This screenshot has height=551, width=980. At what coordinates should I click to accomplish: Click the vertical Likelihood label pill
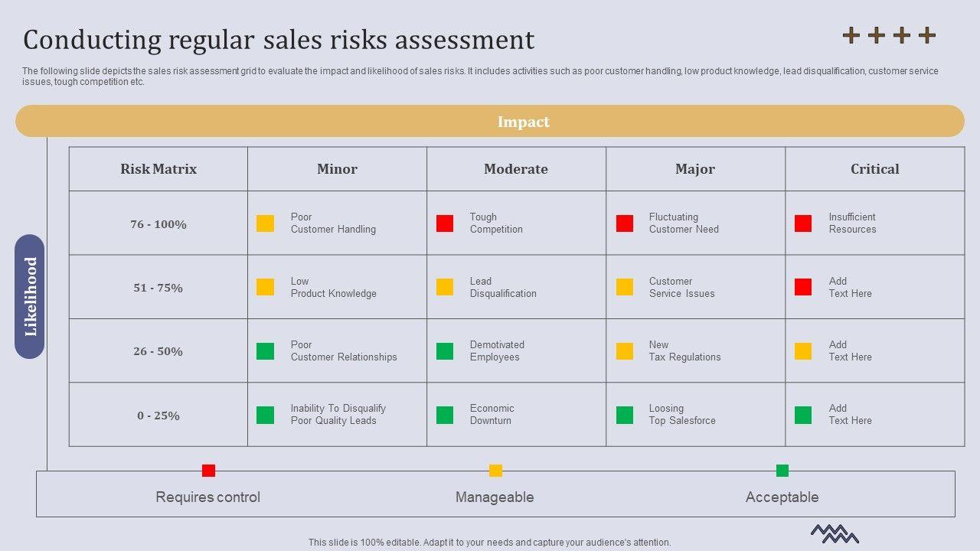pyautogui.click(x=30, y=297)
